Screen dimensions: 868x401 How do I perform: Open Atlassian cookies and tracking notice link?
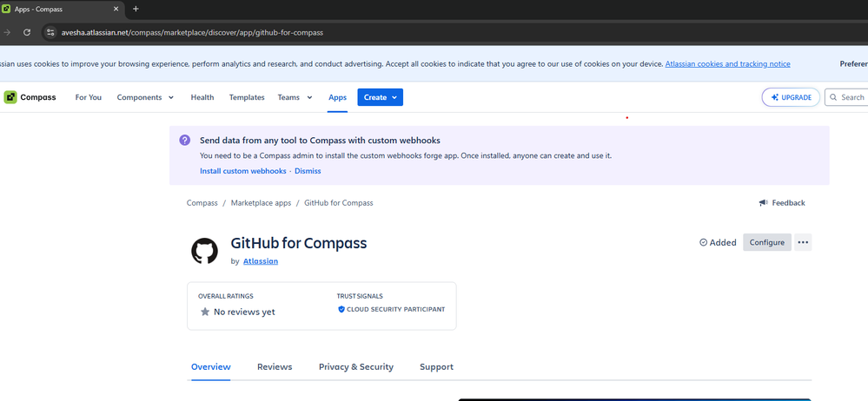[x=728, y=63]
